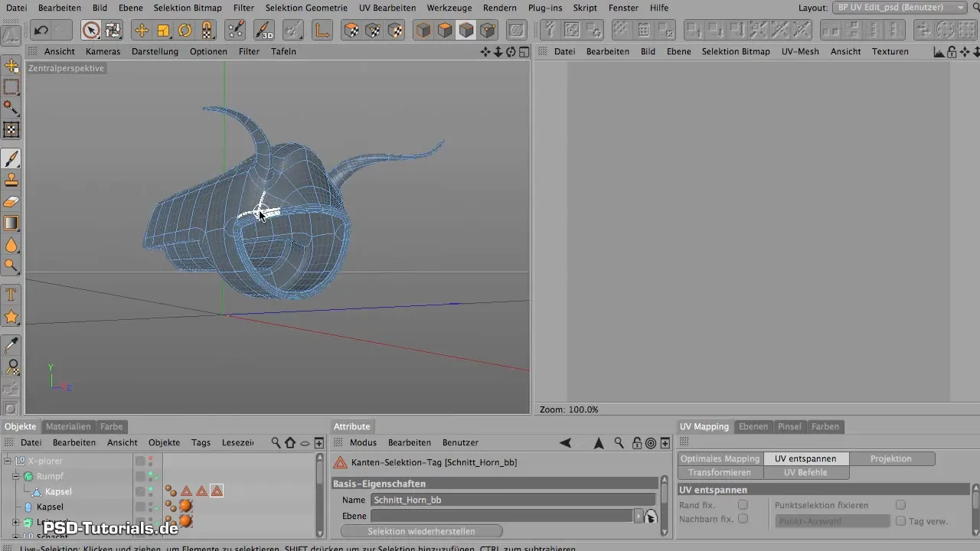This screenshot has width=980, height=551.
Task: Collapse the X-plorer tree node
Action: click(x=7, y=461)
